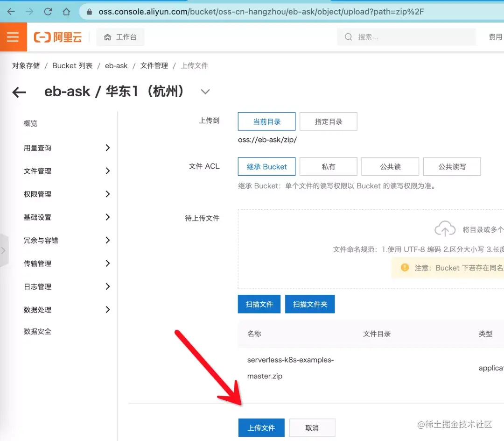Go to 对象存储 in the breadcrumb
The image size is (504, 441).
26,65
